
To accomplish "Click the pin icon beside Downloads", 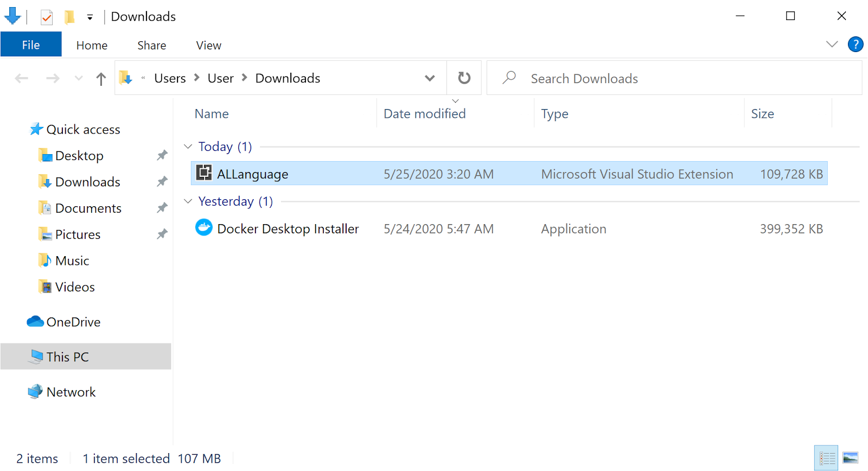I will [162, 181].
